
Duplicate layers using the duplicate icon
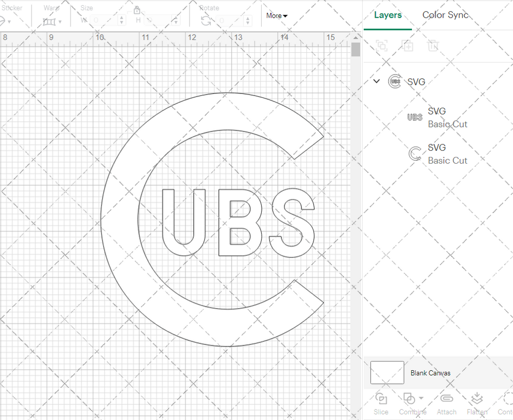pyautogui.click(x=407, y=46)
